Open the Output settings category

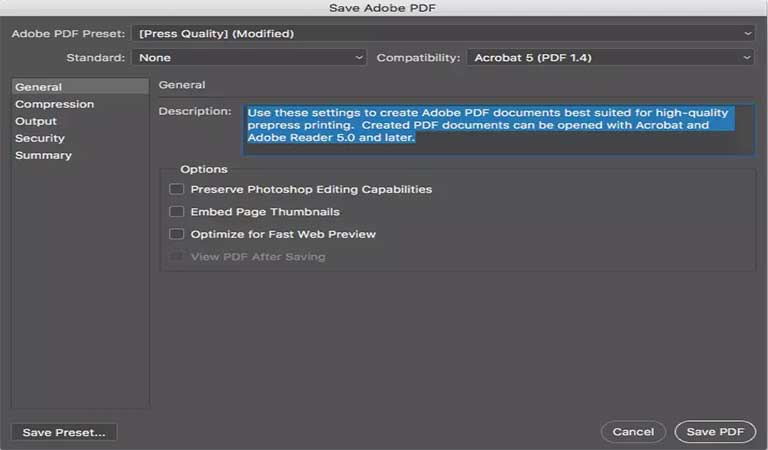pos(36,121)
